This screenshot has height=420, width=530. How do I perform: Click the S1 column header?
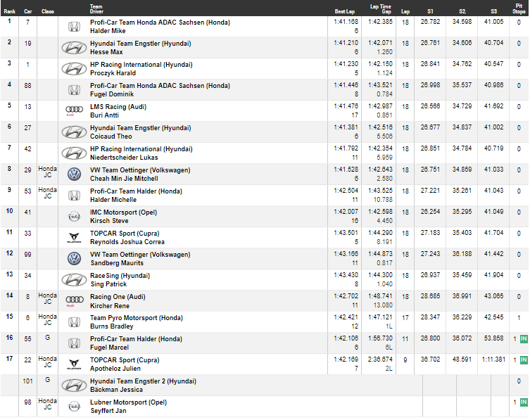[x=430, y=11]
